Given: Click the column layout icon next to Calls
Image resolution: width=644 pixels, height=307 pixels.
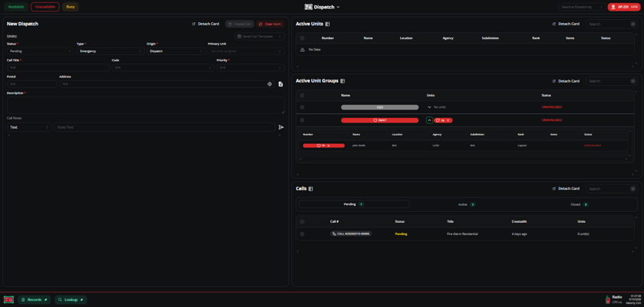Looking at the screenshot, I should tap(310, 189).
